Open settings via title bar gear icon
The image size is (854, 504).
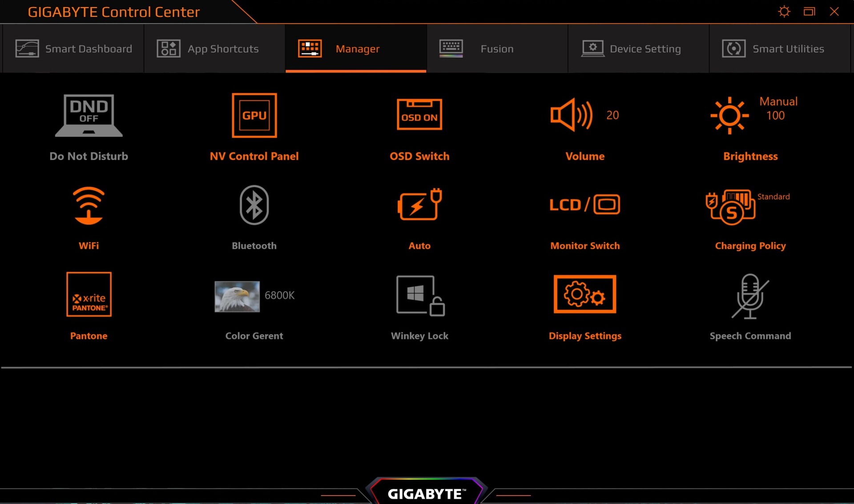784,12
